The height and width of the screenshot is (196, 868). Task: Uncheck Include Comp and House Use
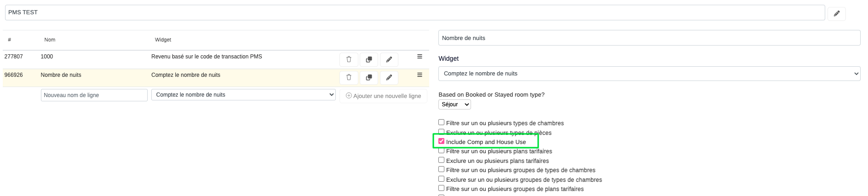point(442,141)
